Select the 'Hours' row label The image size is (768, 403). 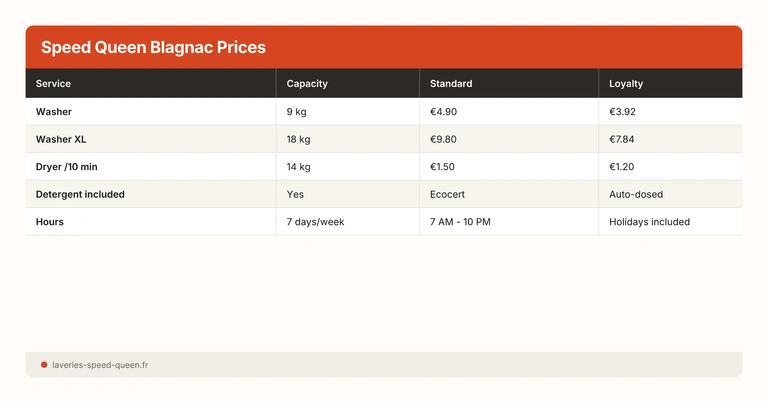tap(49, 222)
